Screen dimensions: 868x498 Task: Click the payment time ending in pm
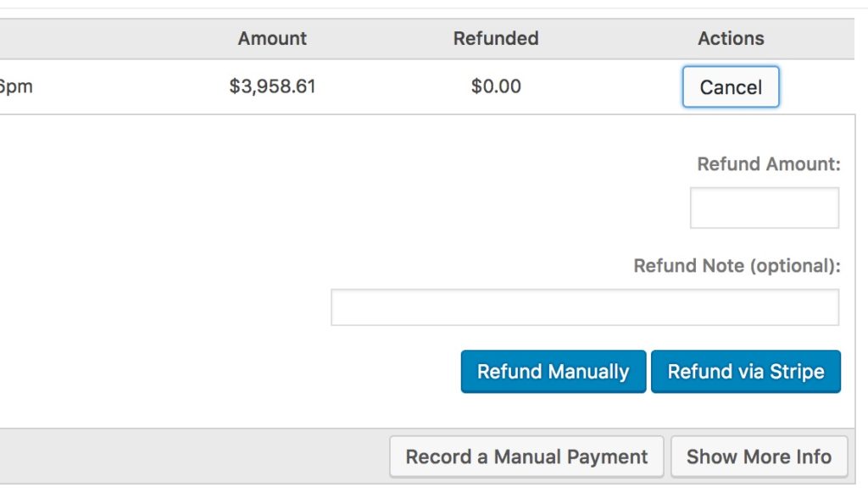[x=15, y=86]
